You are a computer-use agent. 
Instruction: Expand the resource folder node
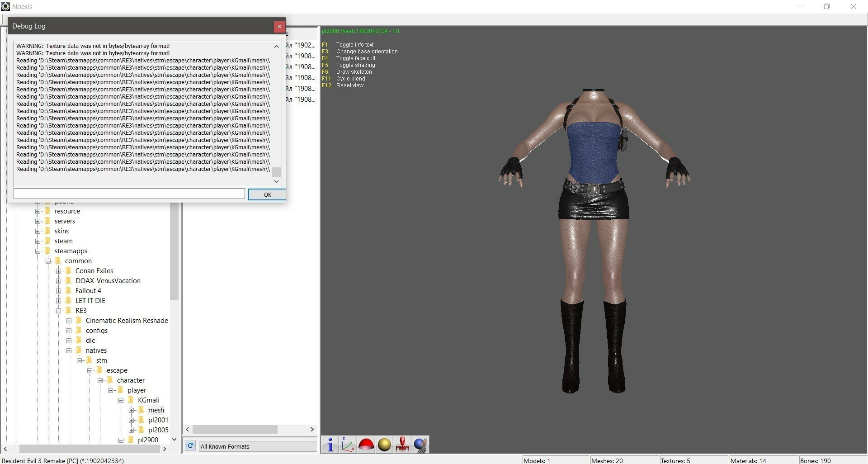[x=38, y=211]
